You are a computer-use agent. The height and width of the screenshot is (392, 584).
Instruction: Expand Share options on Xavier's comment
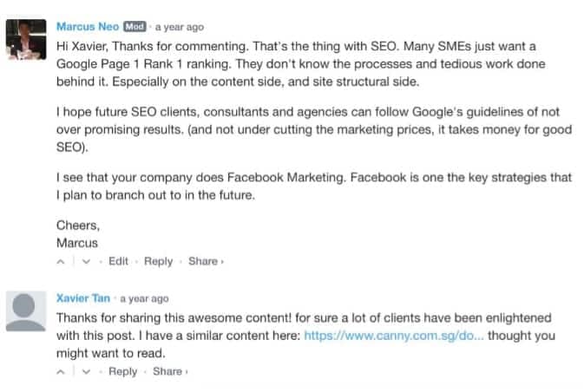pos(169,371)
